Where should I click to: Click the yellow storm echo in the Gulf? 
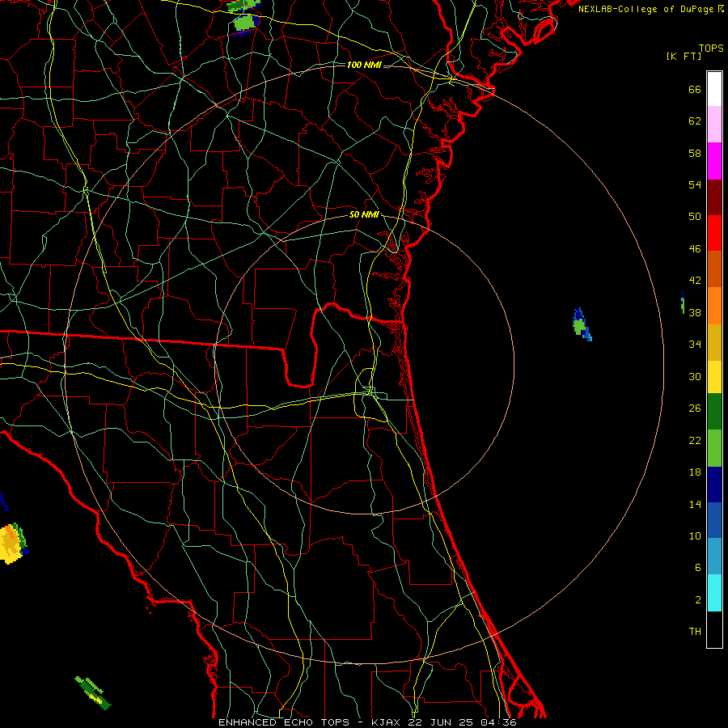coord(12,544)
